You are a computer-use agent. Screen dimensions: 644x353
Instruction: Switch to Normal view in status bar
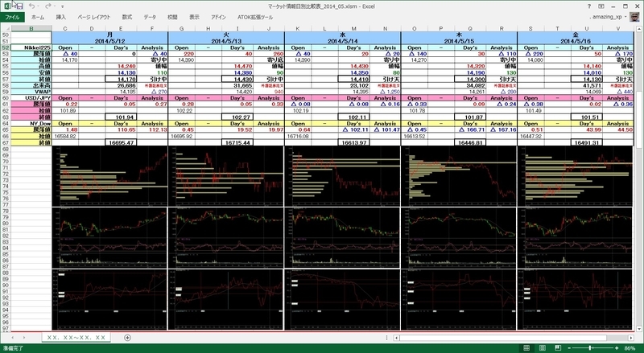tap(526, 348)
